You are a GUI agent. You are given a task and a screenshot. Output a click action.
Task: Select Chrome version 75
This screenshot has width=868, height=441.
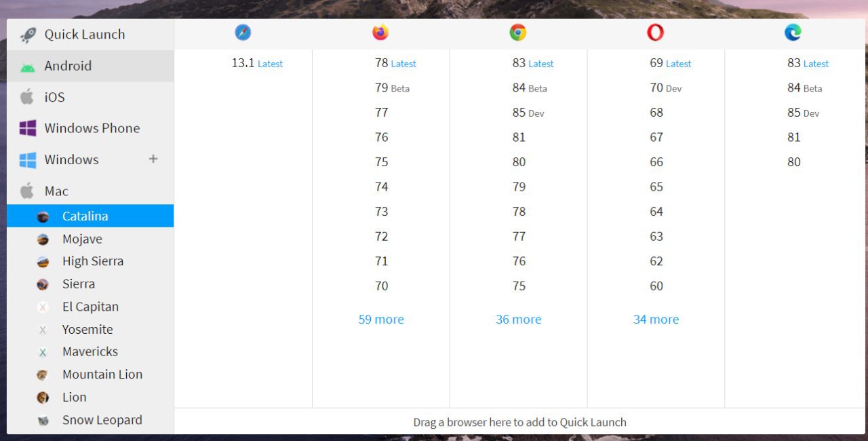click(x=519, y=286)
